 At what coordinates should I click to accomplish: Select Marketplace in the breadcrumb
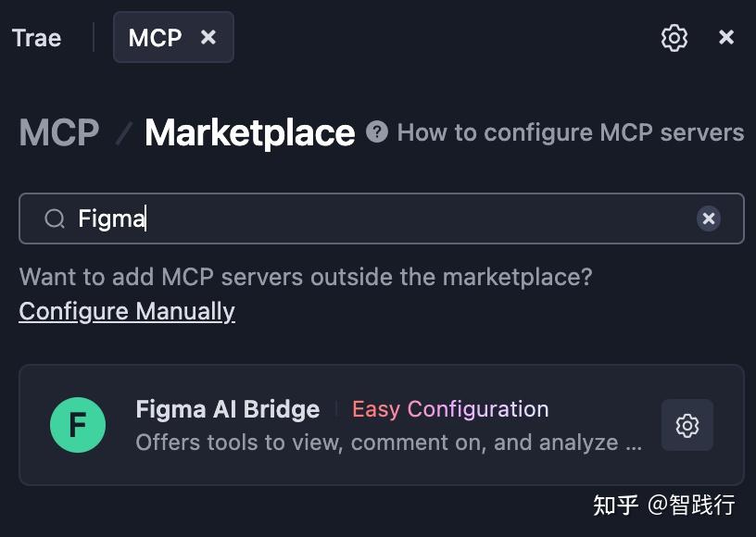pyautogui.click(x=248, y=131)
